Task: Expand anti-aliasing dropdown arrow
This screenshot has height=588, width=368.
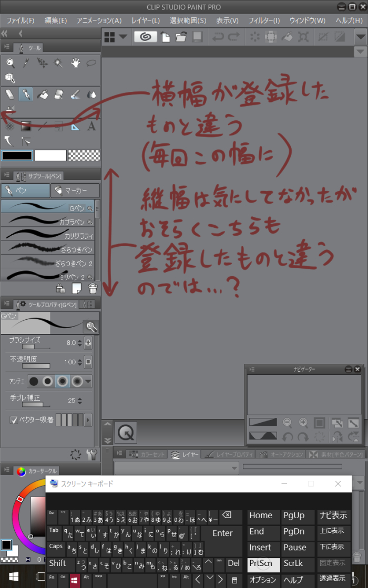Action: tap(88, 382)
